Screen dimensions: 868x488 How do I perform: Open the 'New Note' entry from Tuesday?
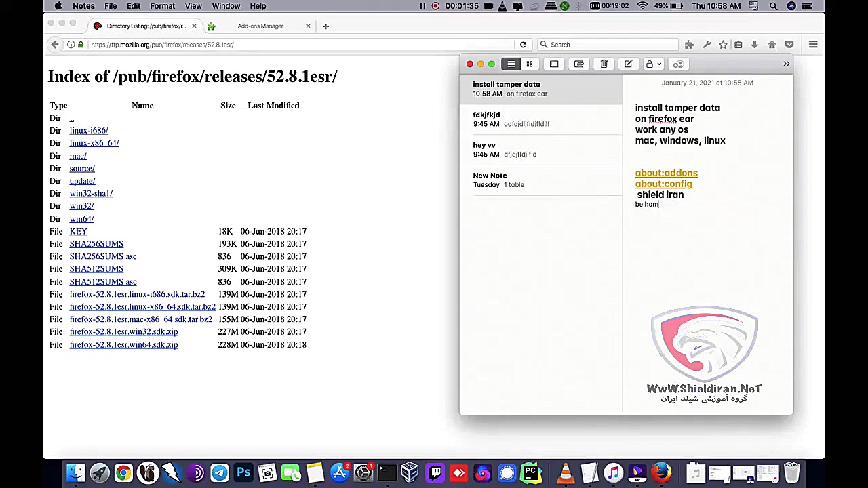click(x=541, y=180)
